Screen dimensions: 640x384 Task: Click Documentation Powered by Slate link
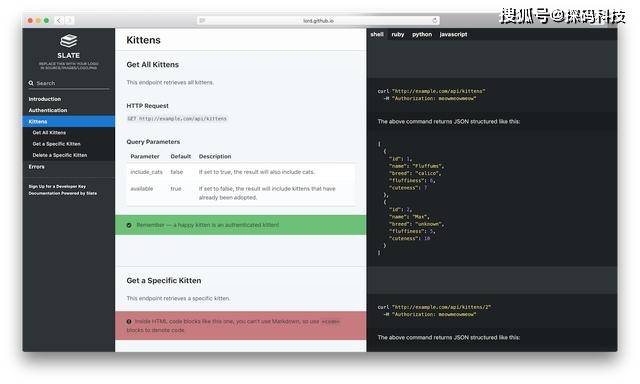(63, 193)
